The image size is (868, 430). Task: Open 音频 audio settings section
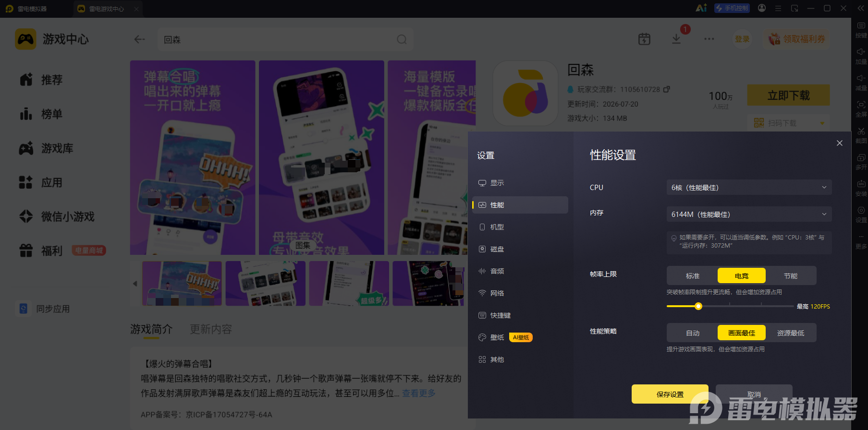pyautogui.click(x=520, y=271)
